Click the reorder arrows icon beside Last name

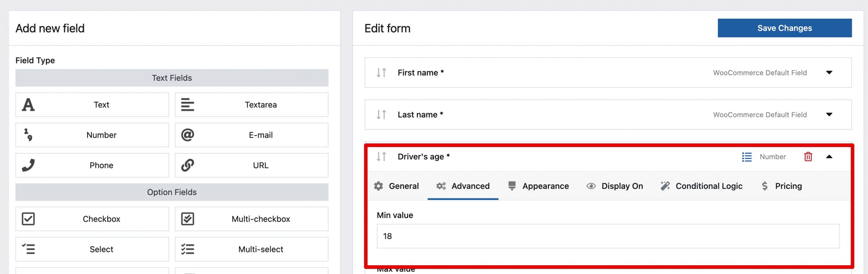(x=381, y=115)
